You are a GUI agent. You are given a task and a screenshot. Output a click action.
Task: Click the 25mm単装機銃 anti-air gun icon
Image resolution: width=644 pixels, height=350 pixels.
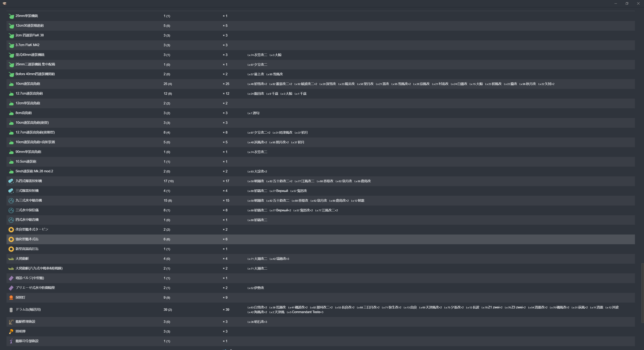click(11, 16)
